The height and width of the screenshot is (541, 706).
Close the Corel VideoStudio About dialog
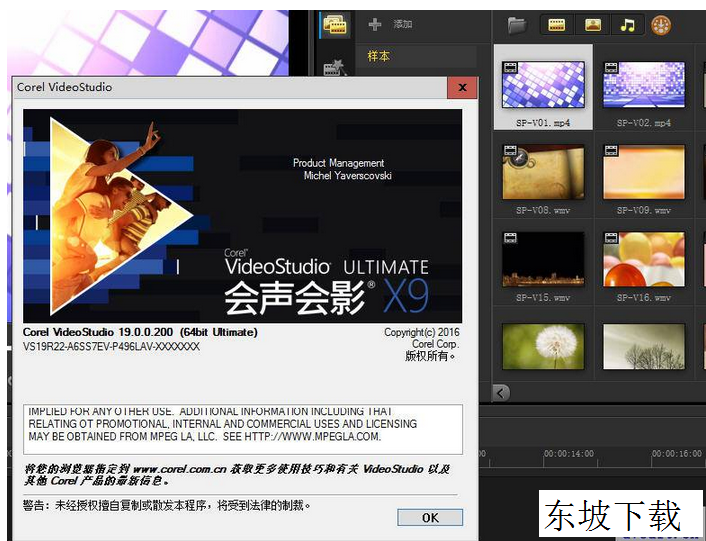tap(462, 87)
